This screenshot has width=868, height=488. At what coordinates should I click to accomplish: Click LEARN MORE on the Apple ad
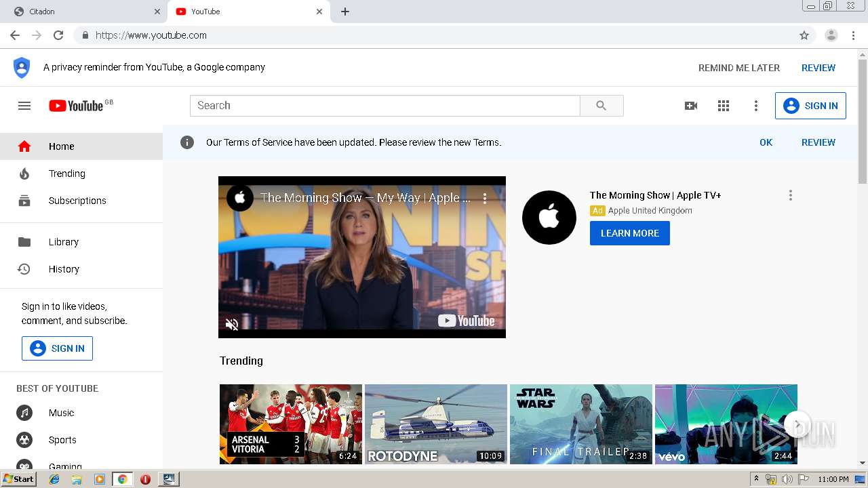(x=630, y=233)
